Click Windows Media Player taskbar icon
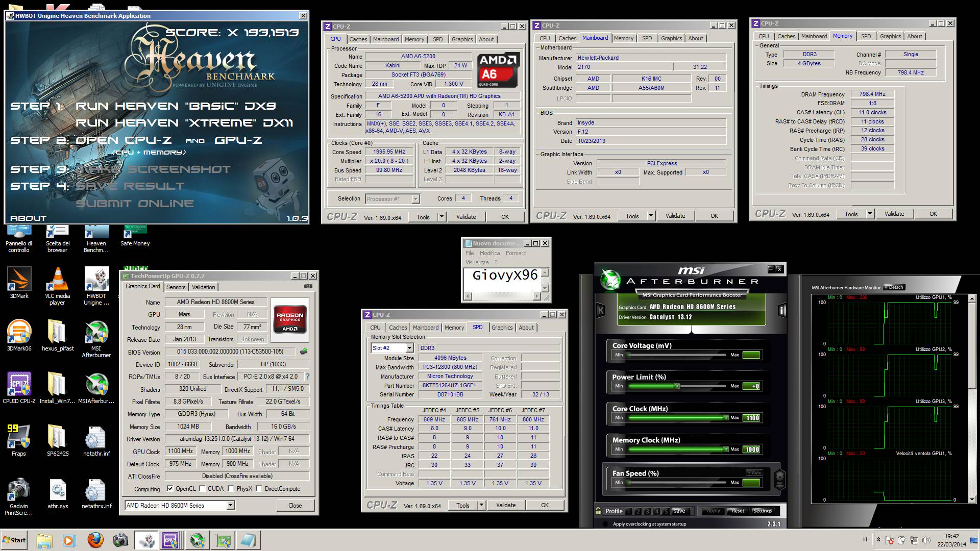Viewport: 980px width, 551px height. (69, 540)
